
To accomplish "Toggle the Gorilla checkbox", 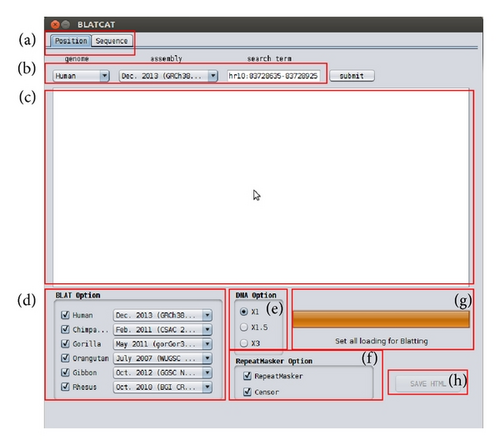I will 65,344.
